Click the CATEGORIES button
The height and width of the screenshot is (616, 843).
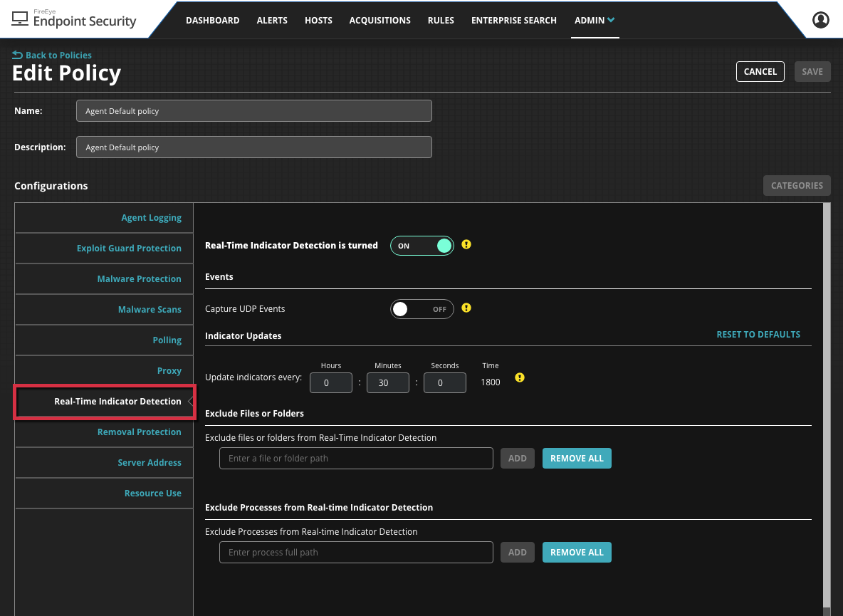click(x=797, y=185)
